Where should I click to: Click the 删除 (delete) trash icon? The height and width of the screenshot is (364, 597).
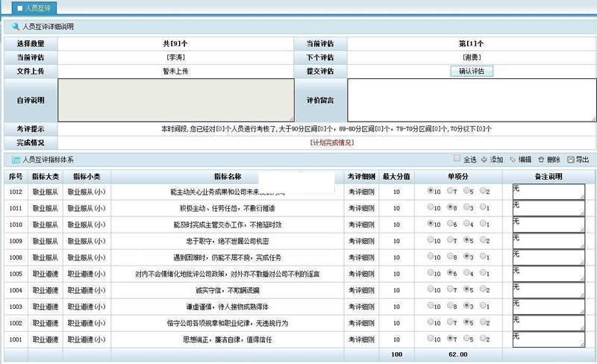[541, 160]
